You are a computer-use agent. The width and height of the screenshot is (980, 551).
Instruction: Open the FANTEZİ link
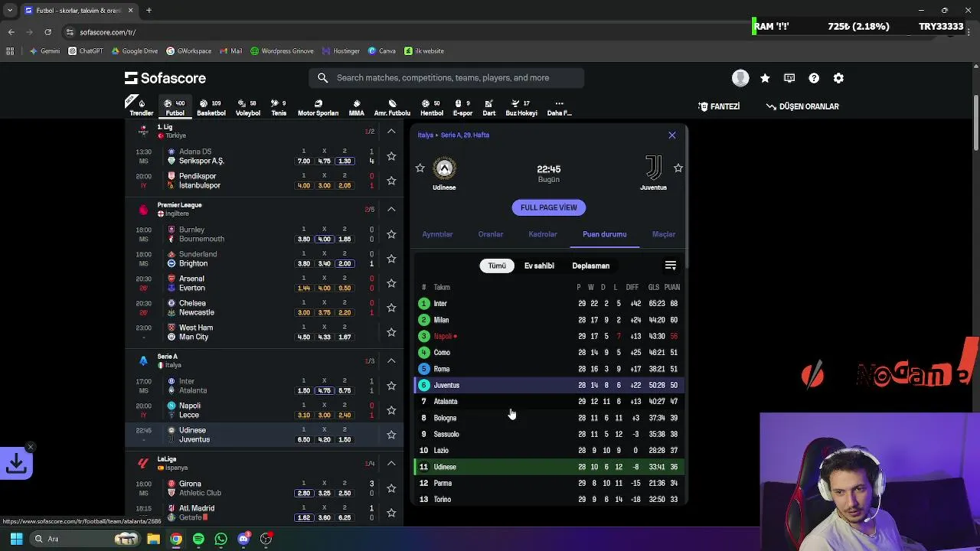coord(719,106)
